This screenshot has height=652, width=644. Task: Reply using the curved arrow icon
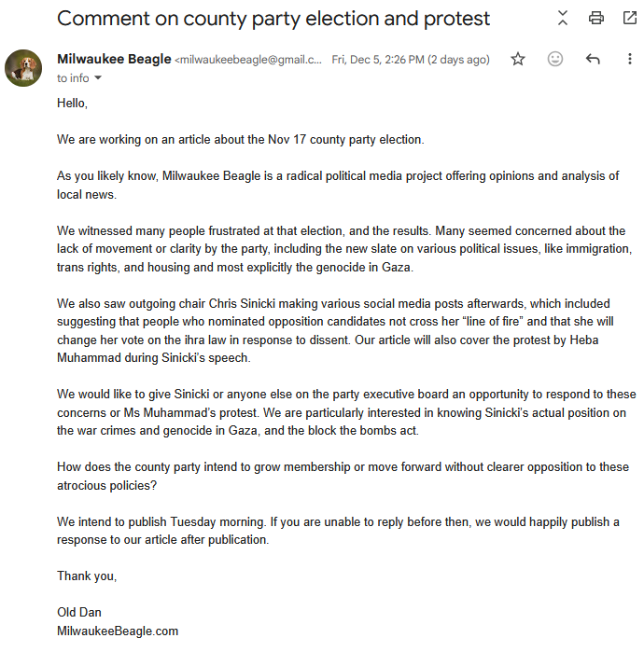pos(593,59)
